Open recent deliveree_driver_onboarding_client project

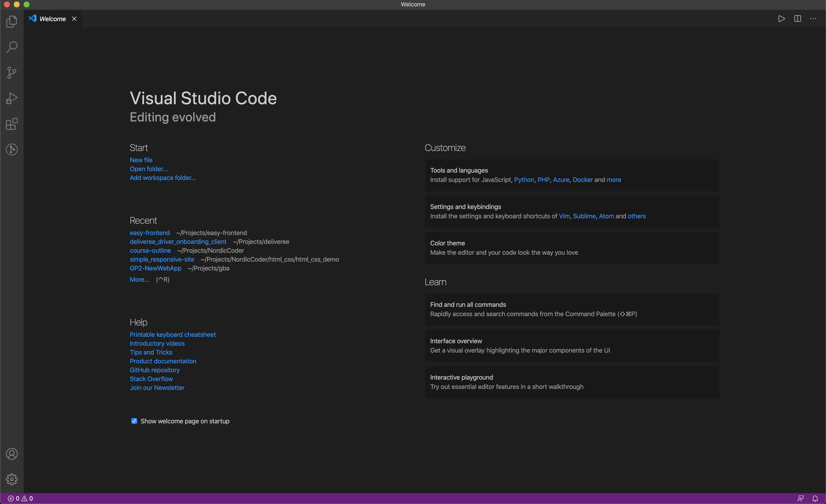coord(178,241)
